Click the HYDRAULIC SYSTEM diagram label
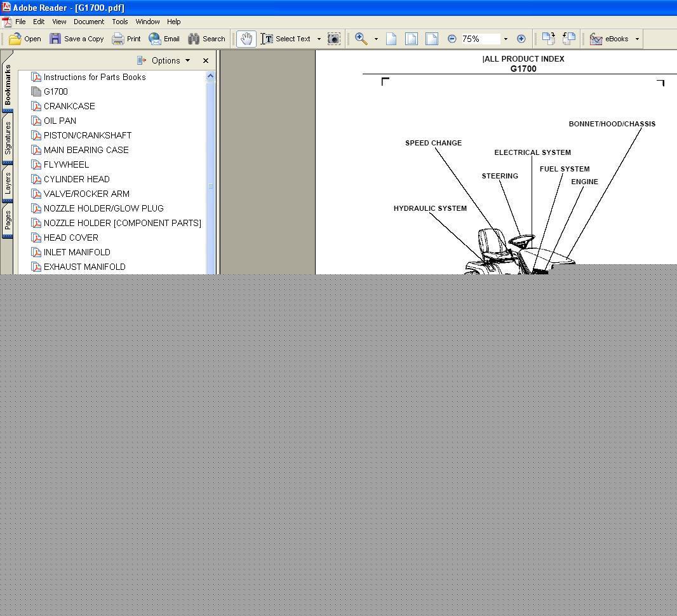Screen dimensions: 677x616 (x=430, y=208)
